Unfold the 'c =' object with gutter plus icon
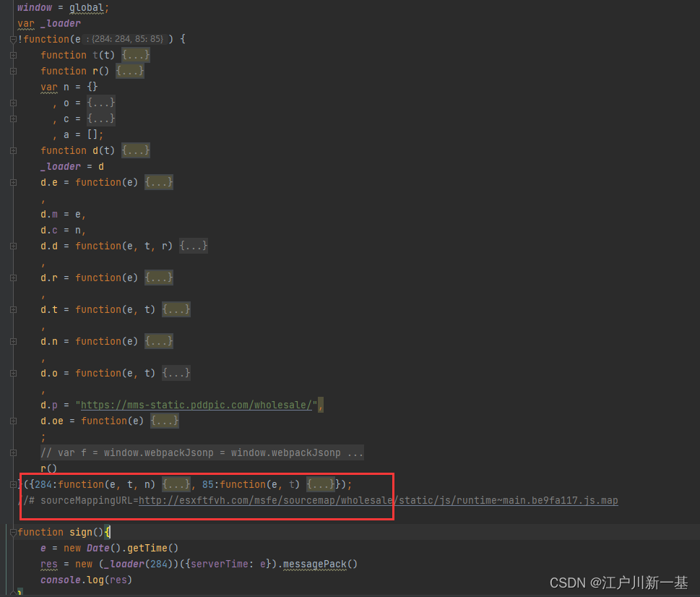The height and width of the screenshot is (597, 700). coord(13,119)
